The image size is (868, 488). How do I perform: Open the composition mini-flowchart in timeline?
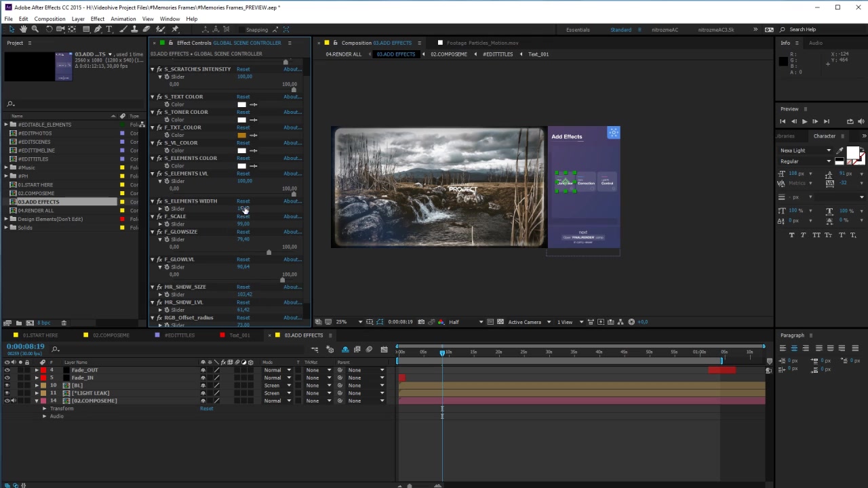click(315, 350)
